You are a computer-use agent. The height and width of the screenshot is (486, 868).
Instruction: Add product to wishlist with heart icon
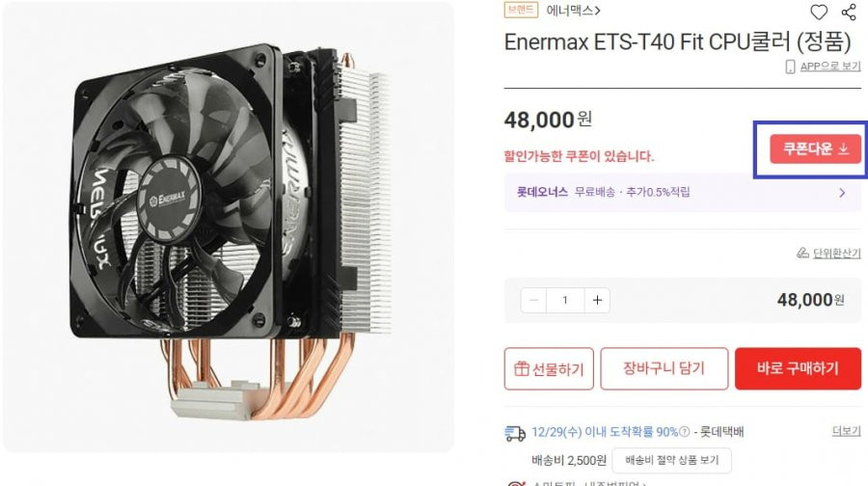819,13
